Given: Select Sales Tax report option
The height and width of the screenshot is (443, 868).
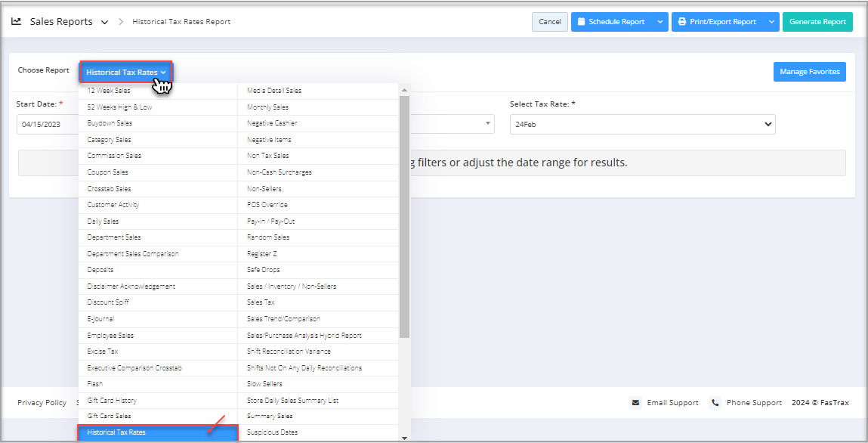Looking at the screenshot, I should pyautogui.click(x=261, y=302).
